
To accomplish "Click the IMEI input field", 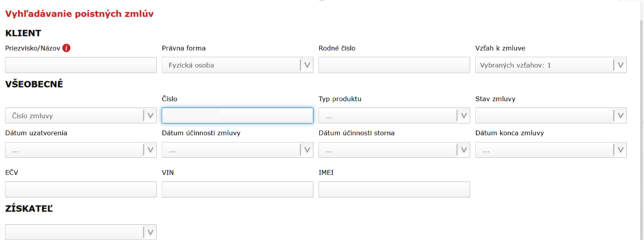I will 394,190.
